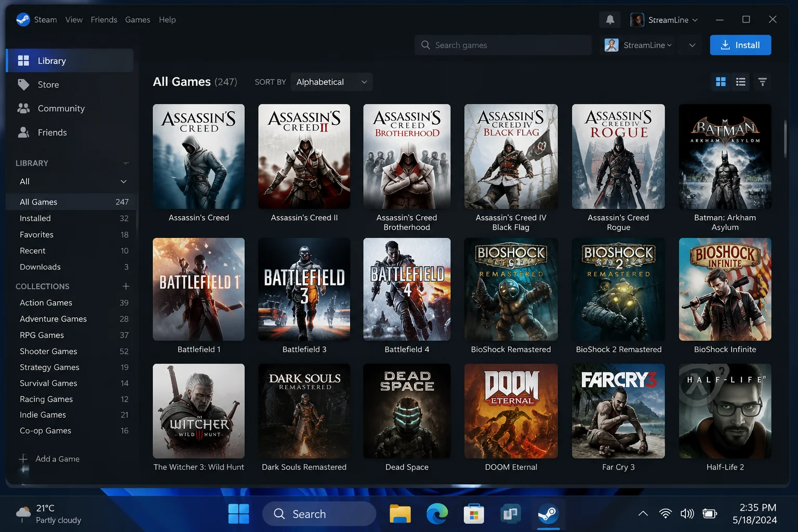Open the filter options icon
The image size is (798, 532).
762,82
